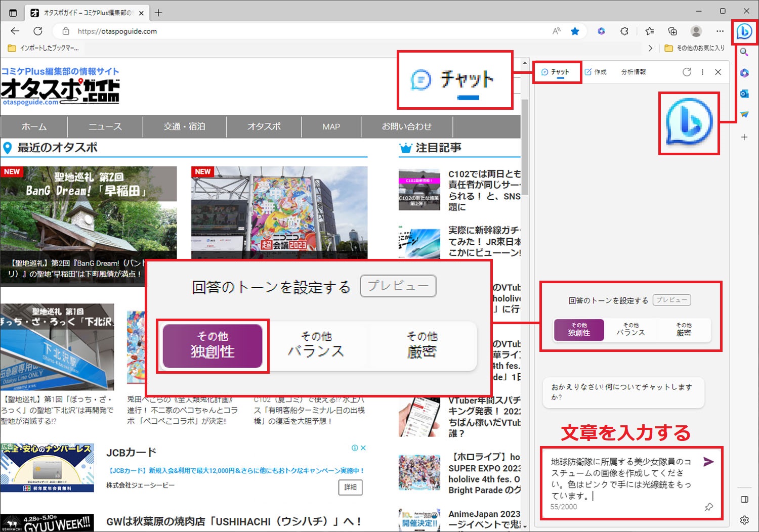
Task: Expand hidden bookmarks with the chevron
Action: click(651, 48)
